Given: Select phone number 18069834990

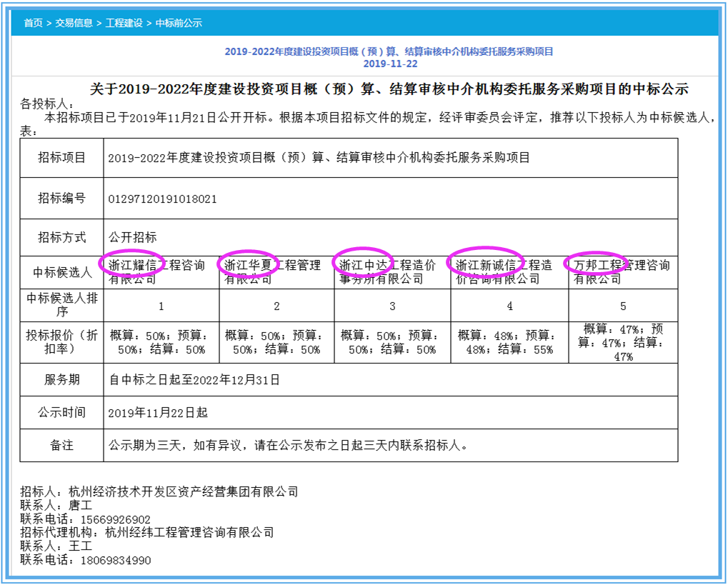Looking at the screenshot, I should [x=116, y=561].
